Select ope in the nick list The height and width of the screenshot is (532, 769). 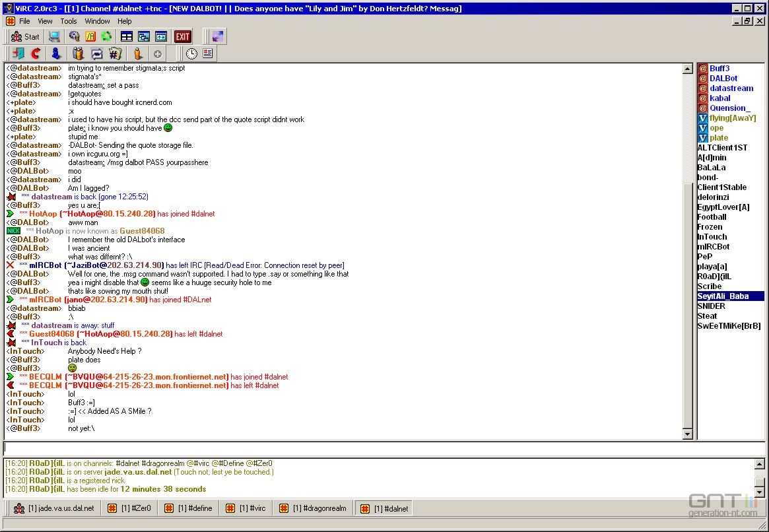(x=730, y=128)
